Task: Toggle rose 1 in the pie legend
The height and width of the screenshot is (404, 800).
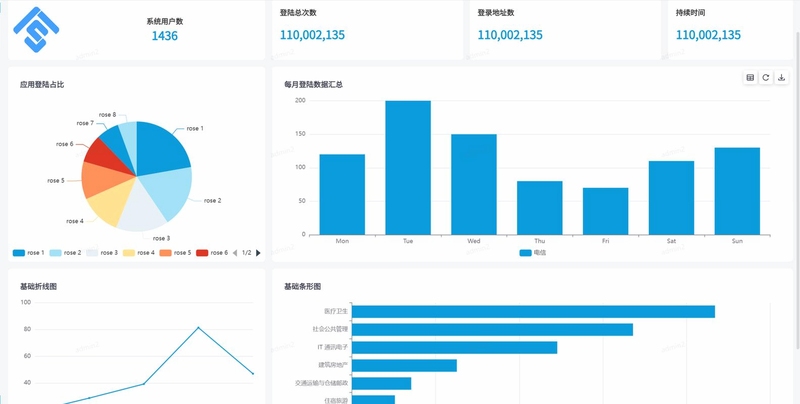Action: pyautogui.click(x=29, y=252)
